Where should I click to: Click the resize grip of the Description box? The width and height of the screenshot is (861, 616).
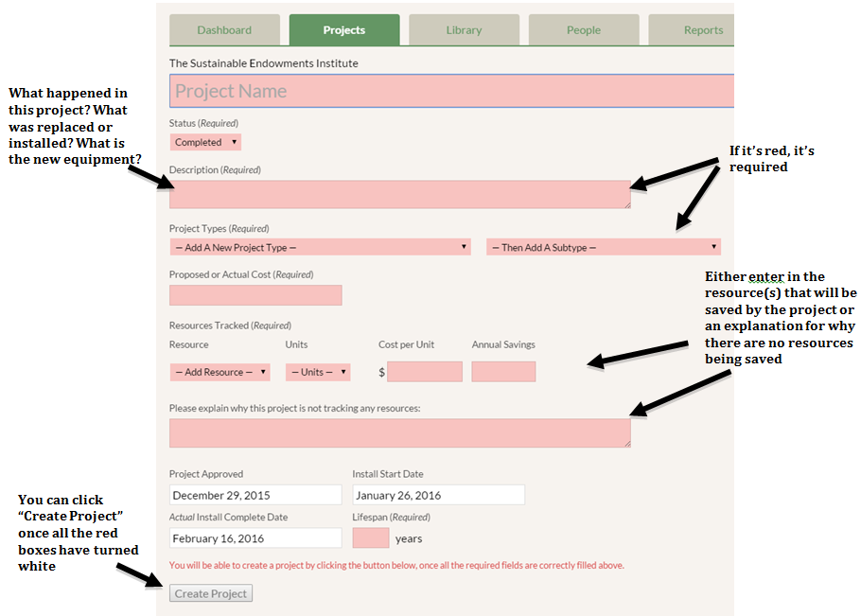pos(627,204)
